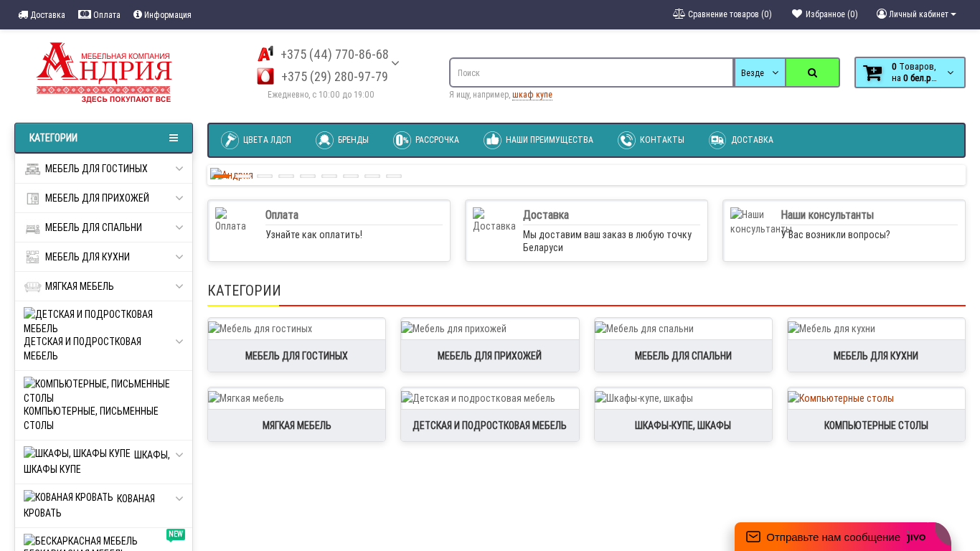980x551 pixels.
Task: Open Личный кабинет dropdown menu
Action: [x=916, y=14]
